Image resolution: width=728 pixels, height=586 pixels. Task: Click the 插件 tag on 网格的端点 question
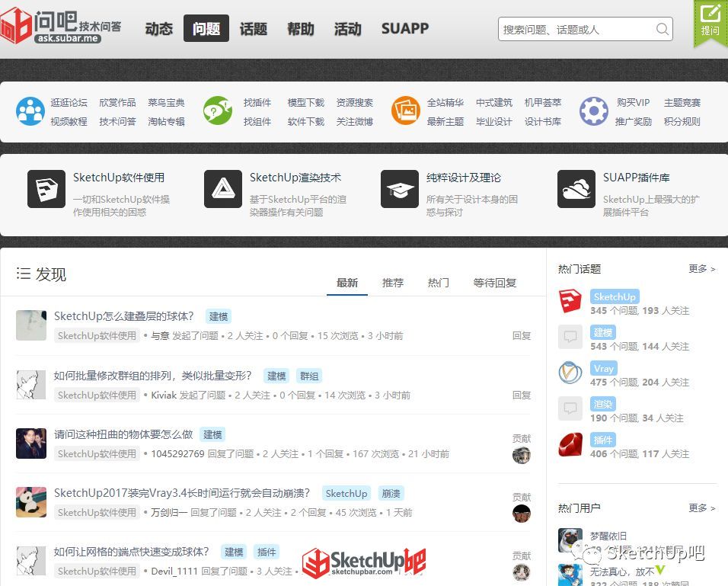[x=267, y=552]
